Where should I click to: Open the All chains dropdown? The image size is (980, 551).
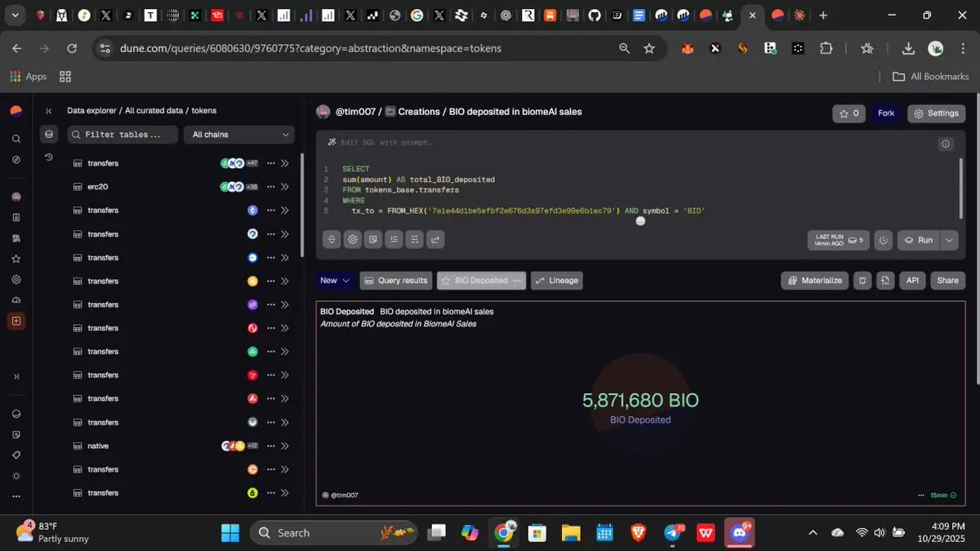(x=239, y=135)
